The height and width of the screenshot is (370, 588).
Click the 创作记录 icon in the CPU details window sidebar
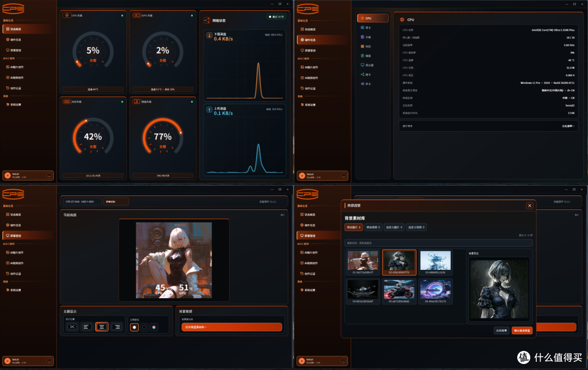click(302, 89)
